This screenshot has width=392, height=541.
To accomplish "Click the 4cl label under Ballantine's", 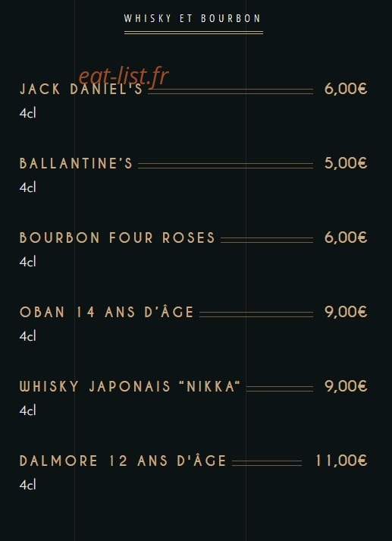I will tap(27, 187).
